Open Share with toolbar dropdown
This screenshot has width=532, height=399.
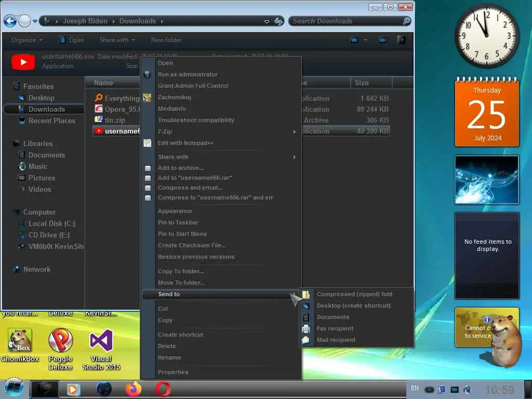point(117,40)
